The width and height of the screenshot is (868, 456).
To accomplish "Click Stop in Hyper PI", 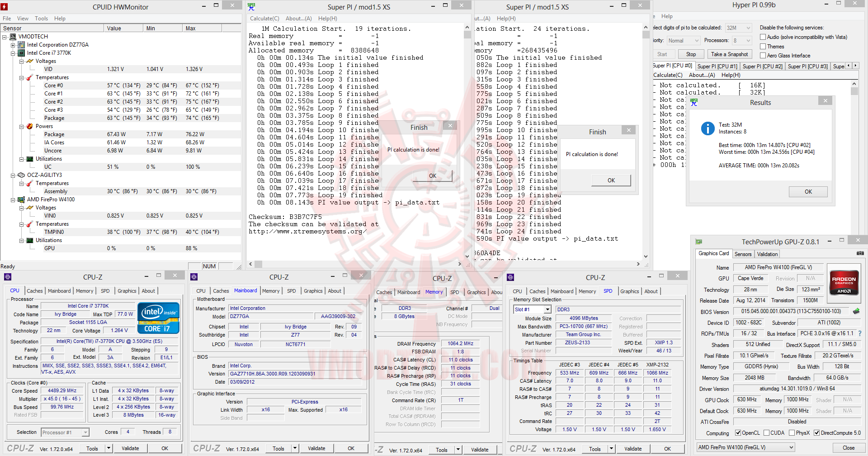I will tap(691, 54).
